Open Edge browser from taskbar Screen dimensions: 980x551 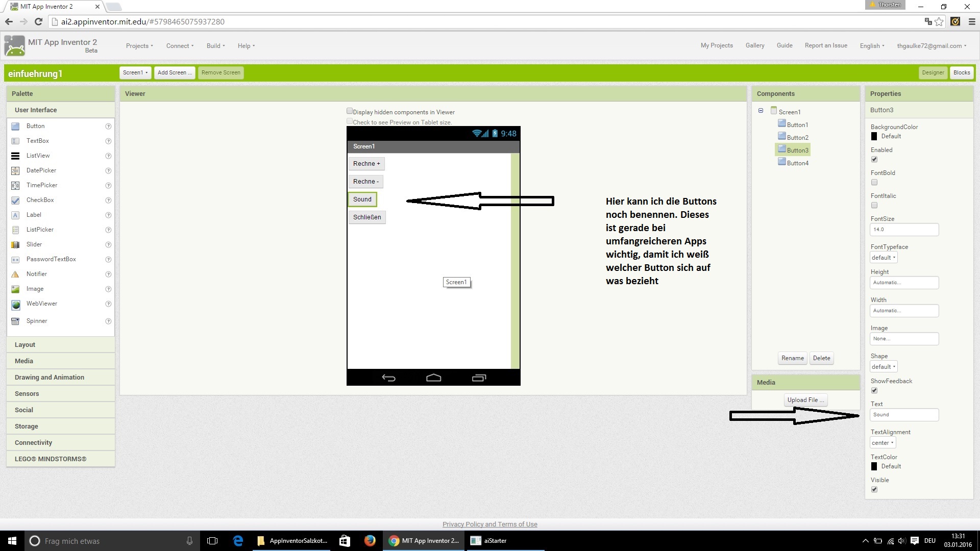[238, 541]
